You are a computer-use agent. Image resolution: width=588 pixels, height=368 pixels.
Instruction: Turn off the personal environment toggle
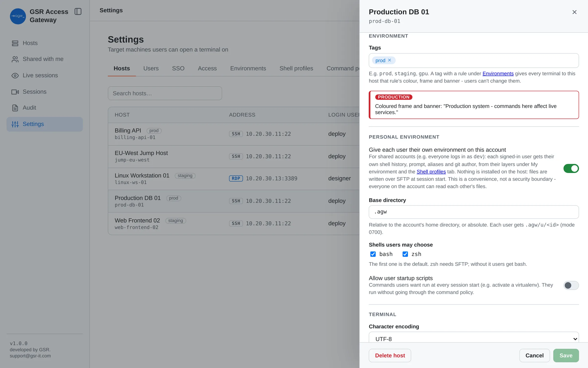coord(571,169)
